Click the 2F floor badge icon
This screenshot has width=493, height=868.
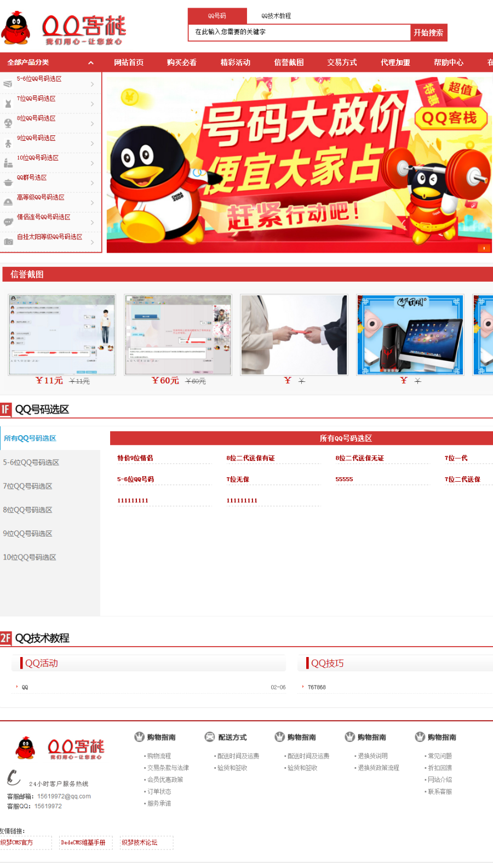click(x=5, y=638)
